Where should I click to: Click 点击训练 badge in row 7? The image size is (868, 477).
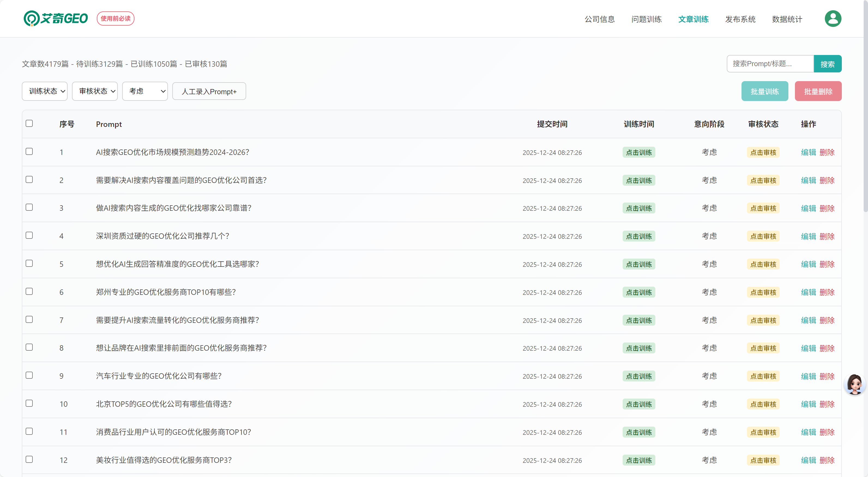[x=638, y=320]
